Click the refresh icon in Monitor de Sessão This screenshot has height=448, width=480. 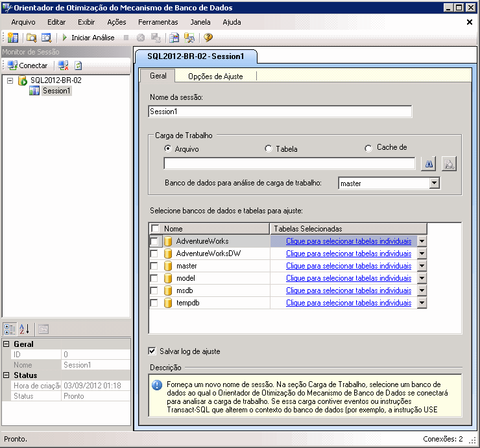(x=78, y=65)
